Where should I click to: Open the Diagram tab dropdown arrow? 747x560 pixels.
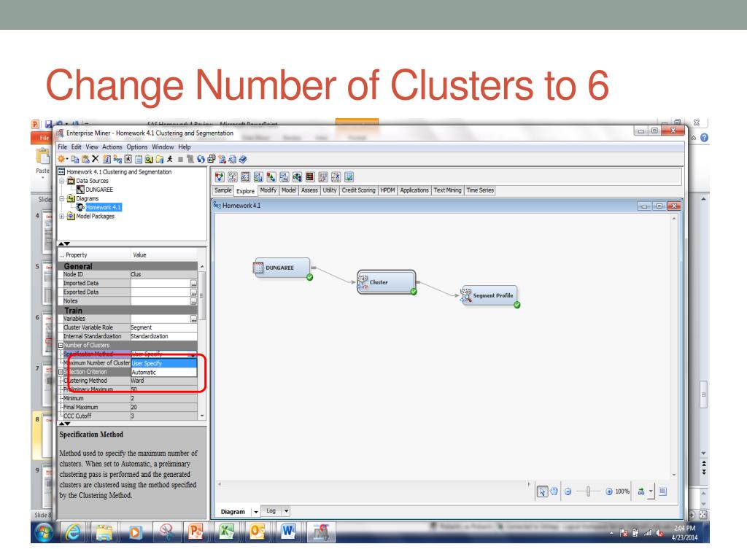[256, 512]
